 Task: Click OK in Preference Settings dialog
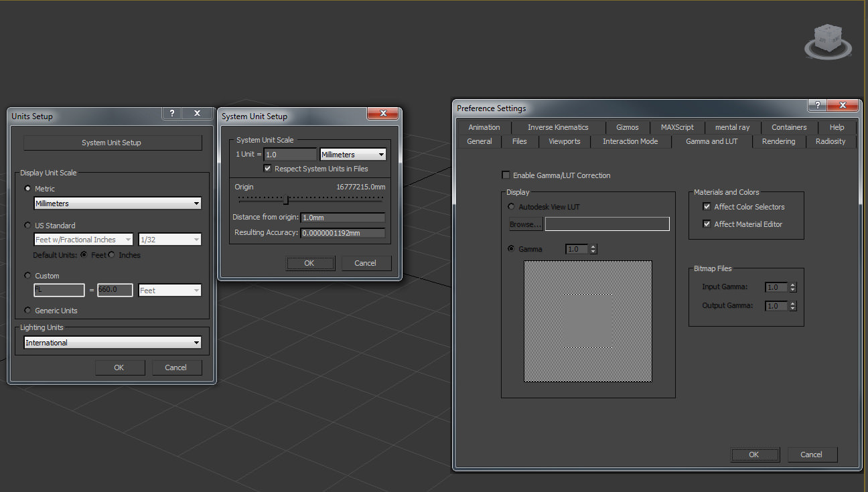click(x=754, y=455)
